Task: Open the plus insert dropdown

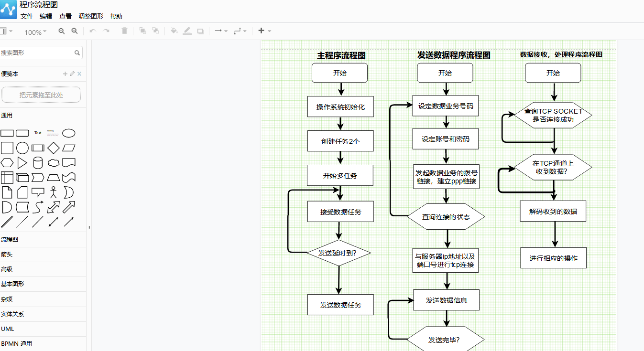Action: 264,31
